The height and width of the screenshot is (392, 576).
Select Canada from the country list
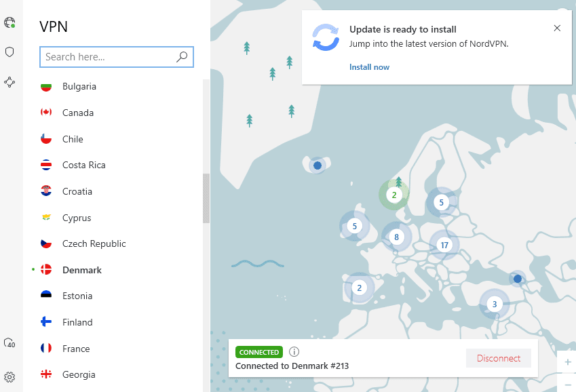point(77,113)
